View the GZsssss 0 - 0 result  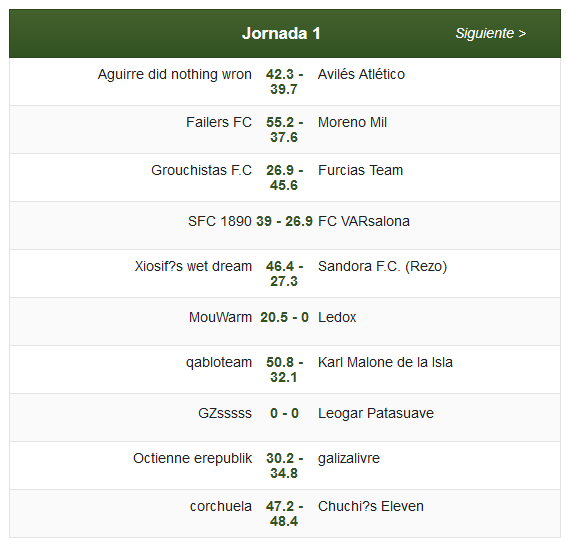tap(284, 413)
